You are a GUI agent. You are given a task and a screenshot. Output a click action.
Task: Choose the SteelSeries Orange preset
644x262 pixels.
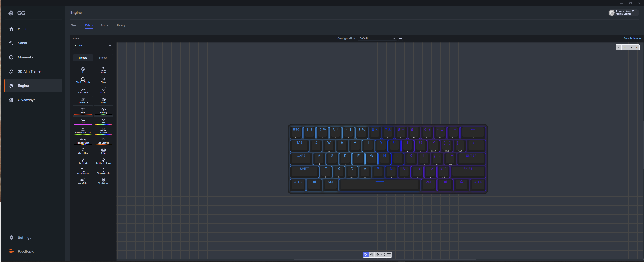pyautogui.click(x=103, y=161)
